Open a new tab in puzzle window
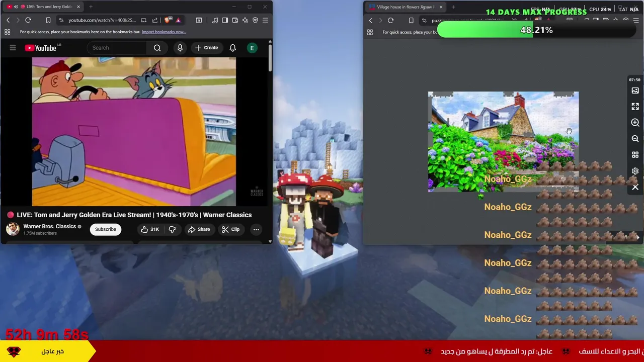This screenshot has width=644, height=362. (453, 7)
